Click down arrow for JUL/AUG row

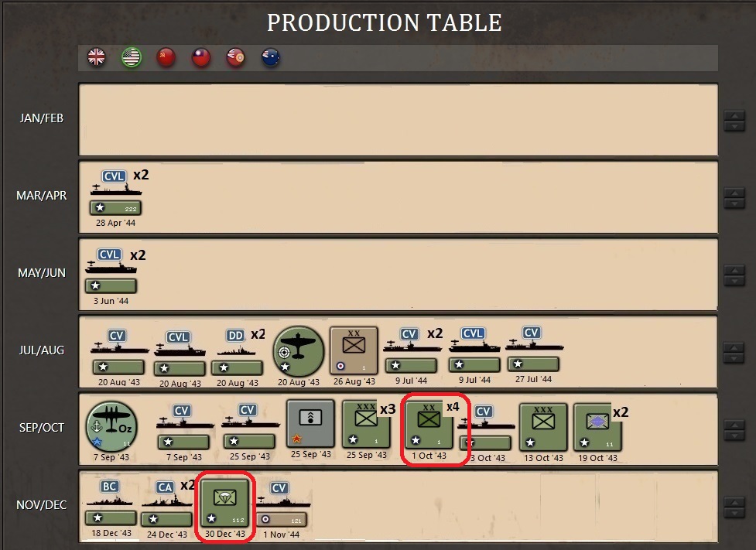[x=734, y=358]
